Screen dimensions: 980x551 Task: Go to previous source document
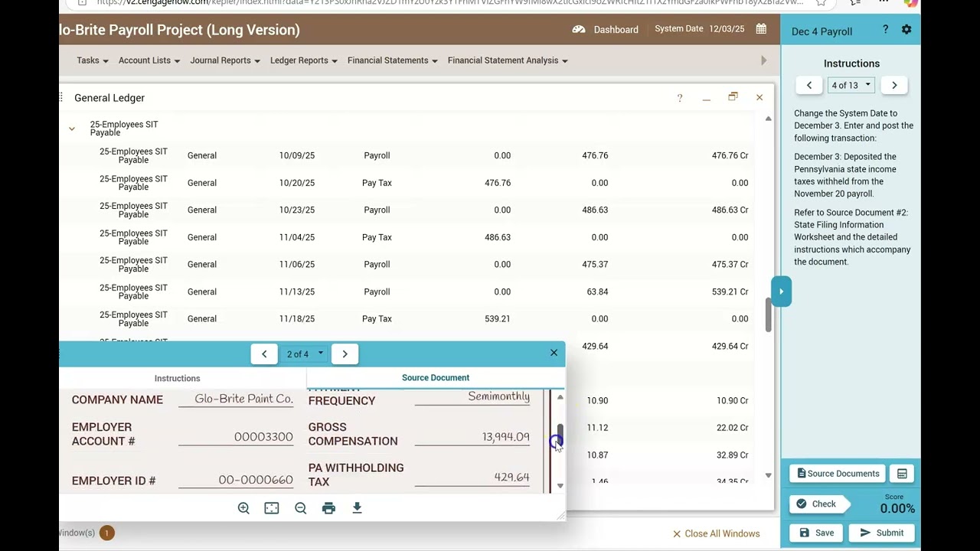pyautogui.click(x=264, y=354)
